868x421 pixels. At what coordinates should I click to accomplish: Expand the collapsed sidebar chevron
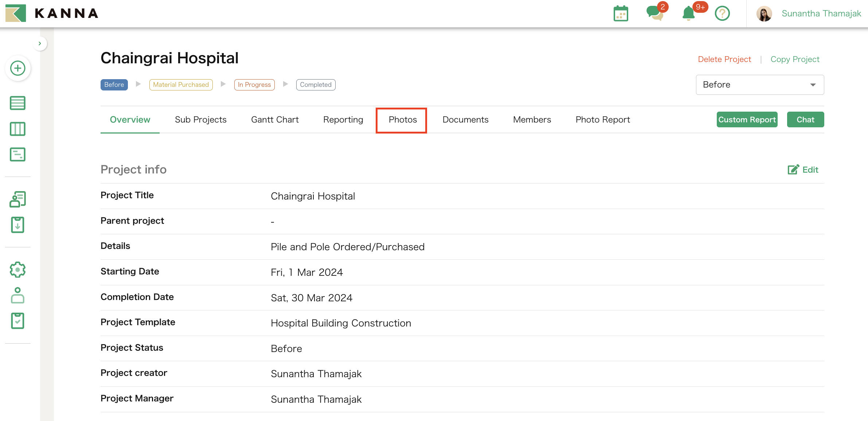(40, 43)
